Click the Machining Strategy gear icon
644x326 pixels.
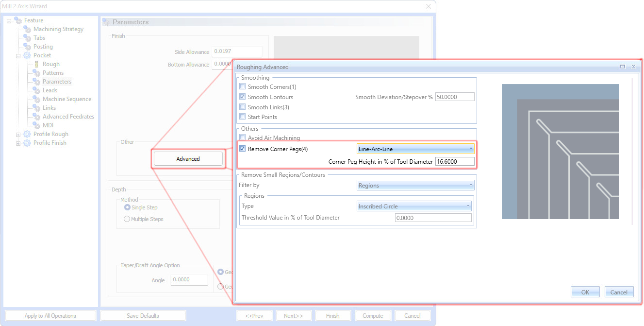[x=28, y=29]
